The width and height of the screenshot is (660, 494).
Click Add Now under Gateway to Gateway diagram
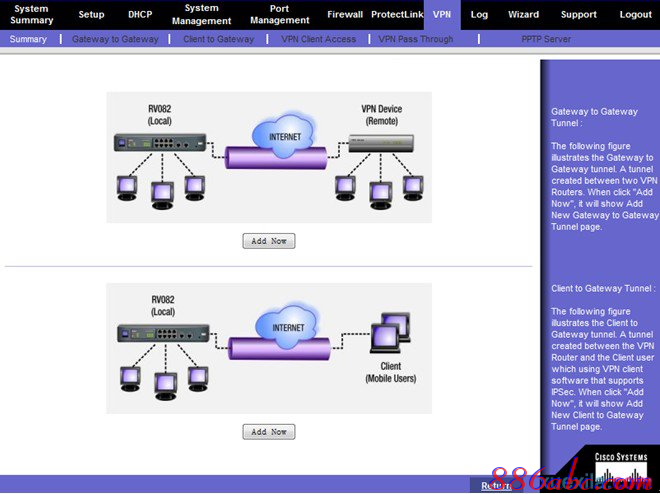coord(269,241)
